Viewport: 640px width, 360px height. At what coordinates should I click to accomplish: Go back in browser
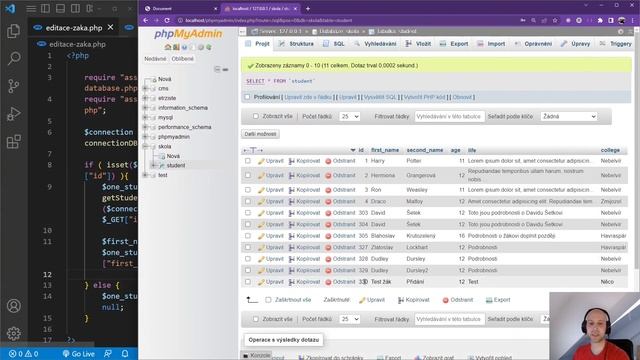[x=146, y=20]
